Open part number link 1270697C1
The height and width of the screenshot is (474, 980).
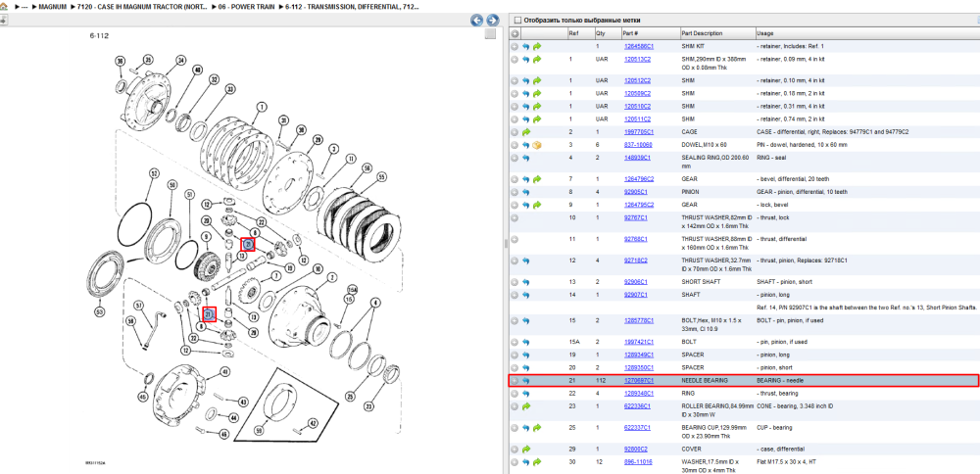tap(639, 380)
